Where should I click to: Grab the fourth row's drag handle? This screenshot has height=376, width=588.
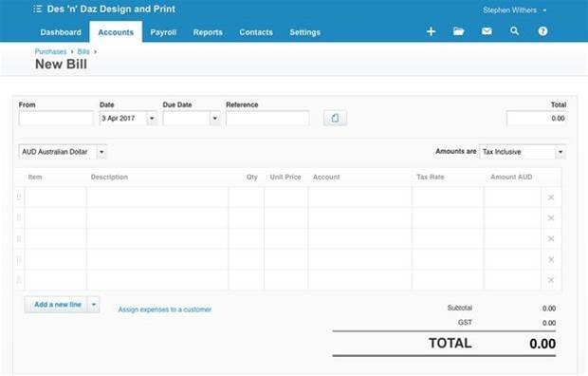tap(19, 259)
